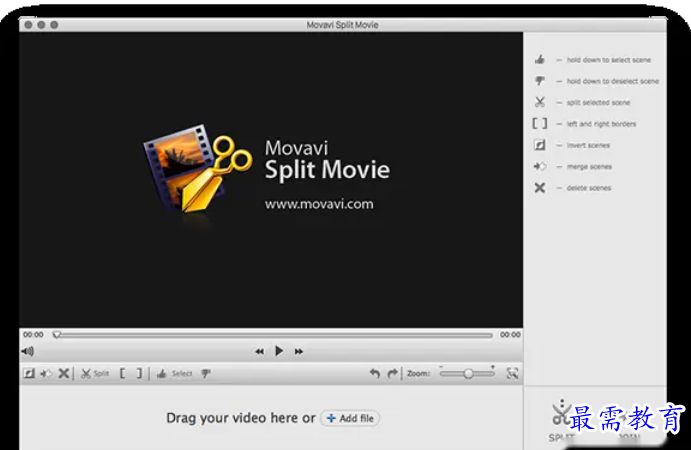Set the left border bracket marker
The image size is (691, 450).
click(123, 374)
